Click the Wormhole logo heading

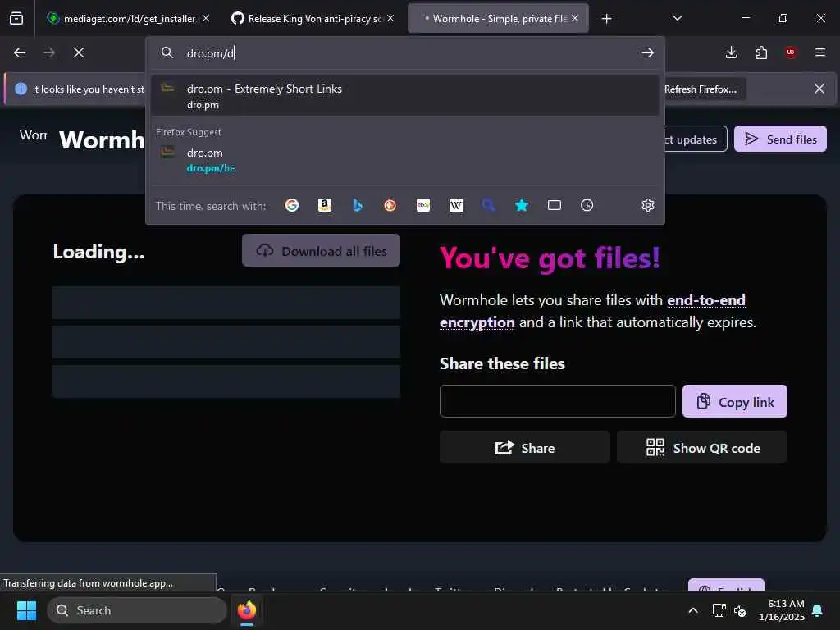coord(102,139)
